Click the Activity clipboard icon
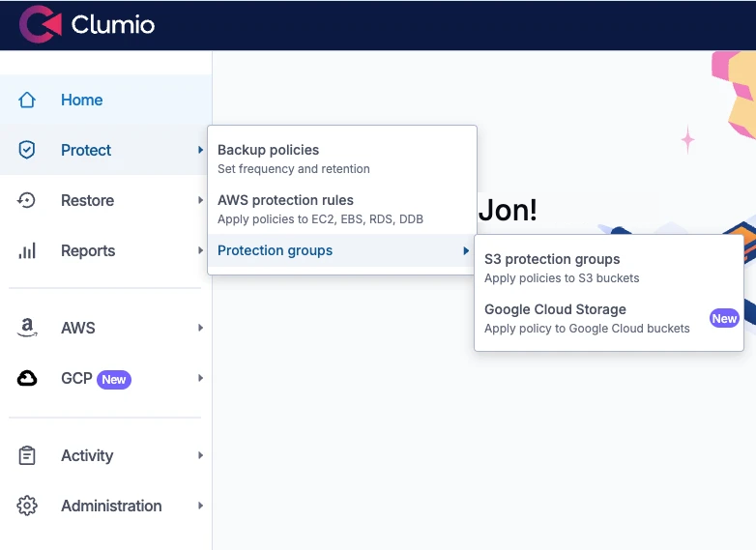Viewport: 756px width, 550px height. [27, 455]
